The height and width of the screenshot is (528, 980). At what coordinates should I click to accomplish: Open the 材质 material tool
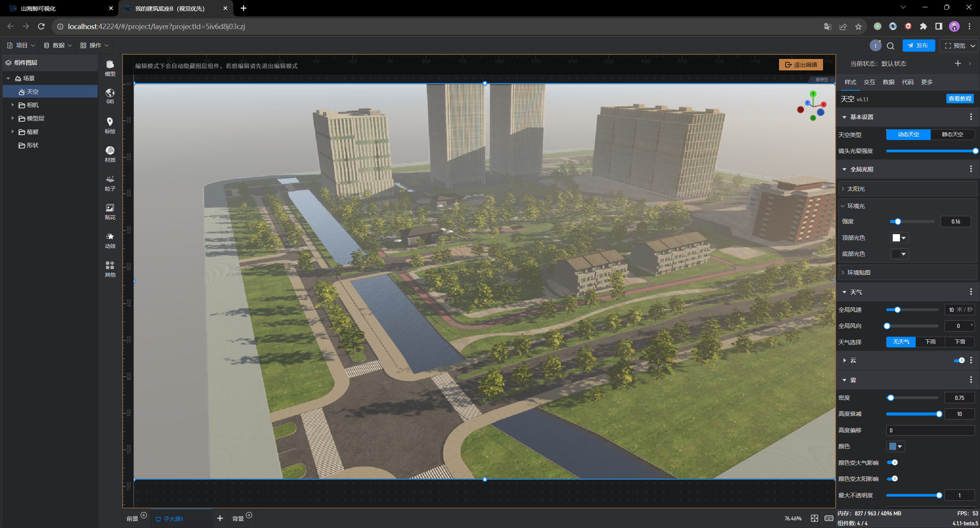pos(110,154)
